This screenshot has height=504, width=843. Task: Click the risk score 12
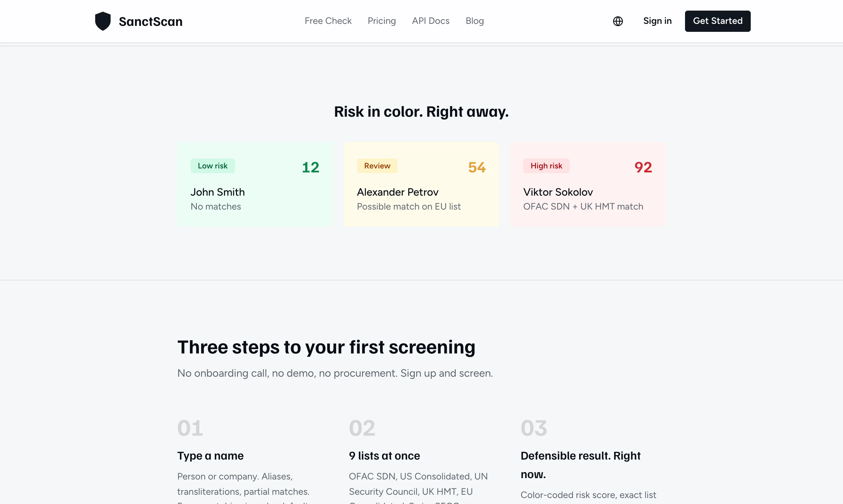[x=310, y=167]
